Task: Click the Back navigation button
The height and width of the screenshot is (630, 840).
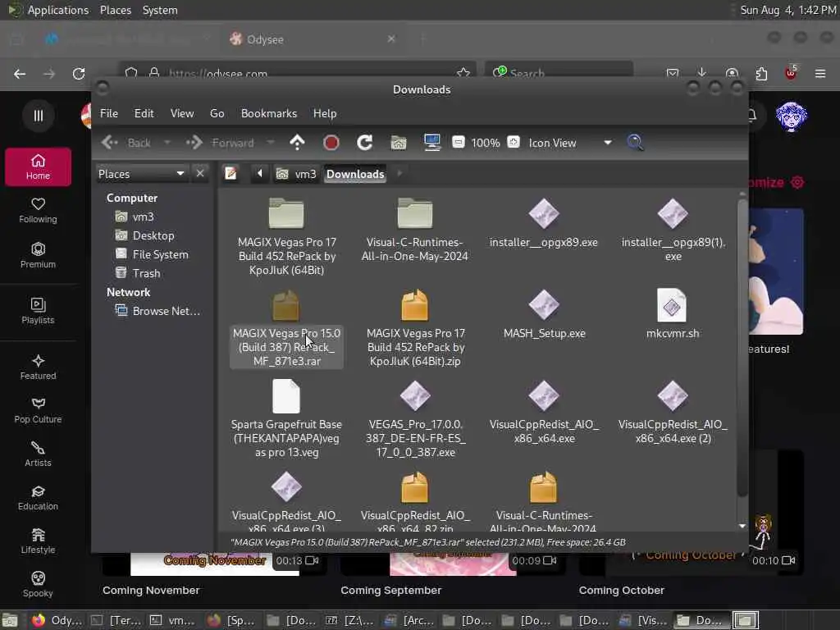Action: (127, 143)
